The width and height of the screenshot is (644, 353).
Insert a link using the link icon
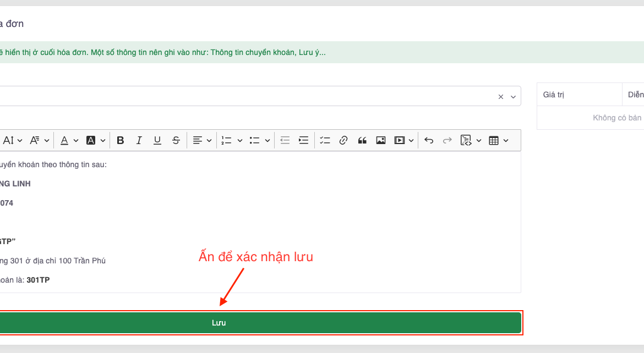343,140
